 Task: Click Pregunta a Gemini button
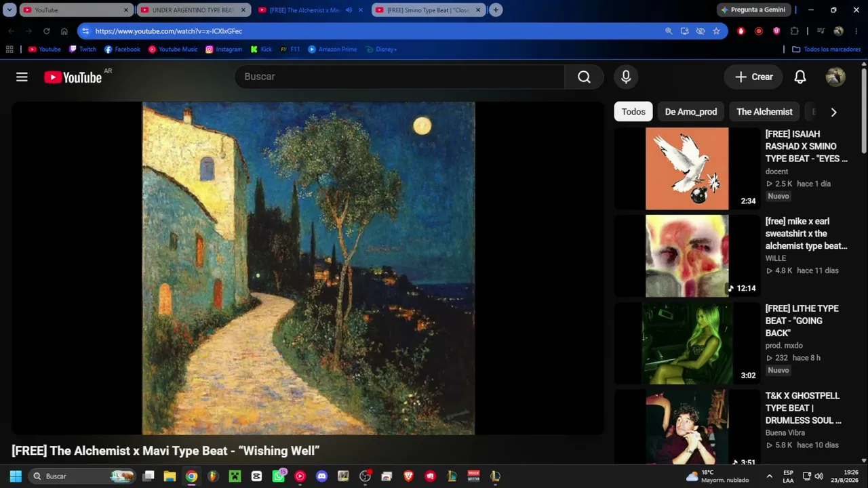(x=753, y=10)
